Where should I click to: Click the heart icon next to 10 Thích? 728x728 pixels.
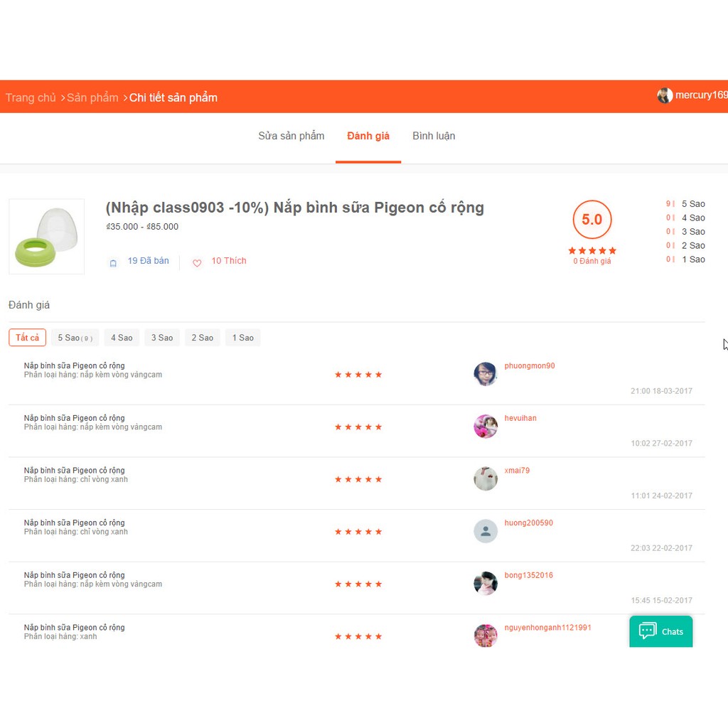(197, 263)
